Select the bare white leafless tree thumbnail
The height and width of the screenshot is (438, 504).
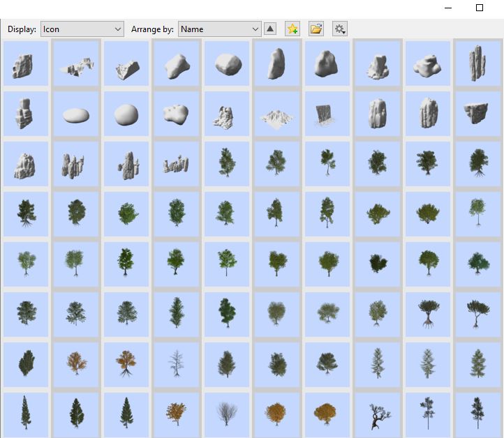click(177, 365)
